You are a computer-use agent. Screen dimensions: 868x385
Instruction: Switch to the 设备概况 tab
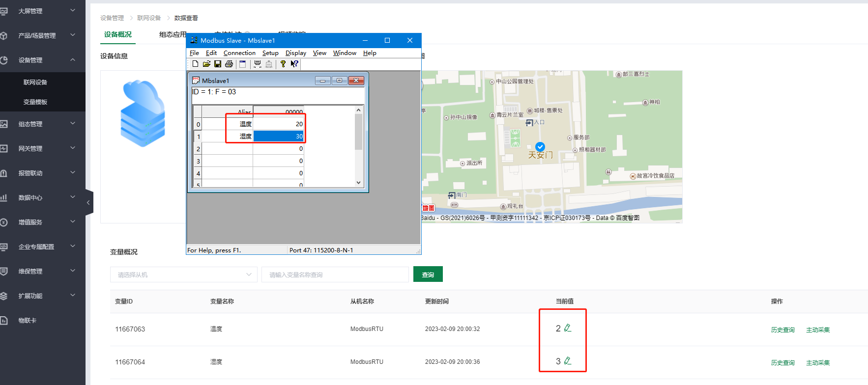tap(118, 34)
